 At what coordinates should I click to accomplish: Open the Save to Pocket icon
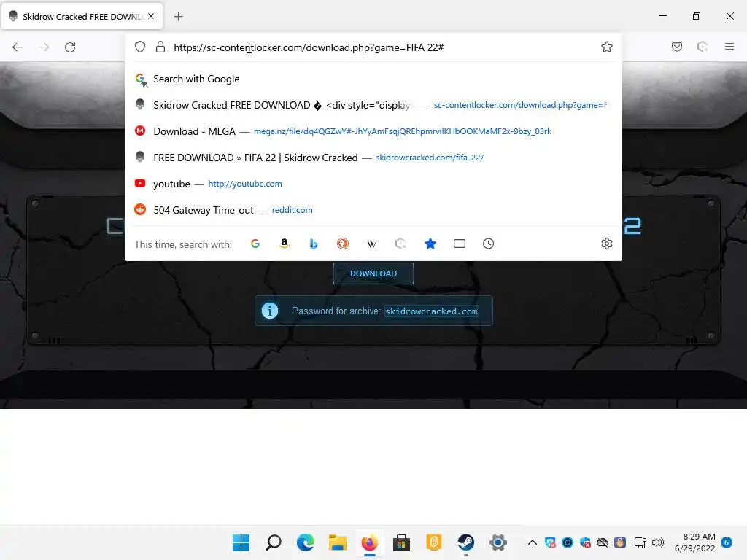pyautogui.click(x=676, y=47)
